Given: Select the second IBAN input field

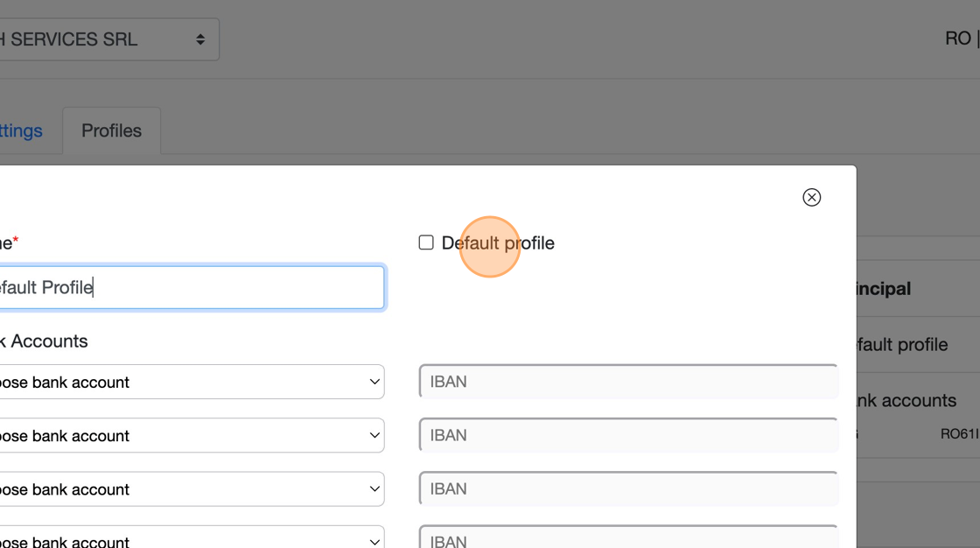Looking at the screenshot, I should click(627, 435).
